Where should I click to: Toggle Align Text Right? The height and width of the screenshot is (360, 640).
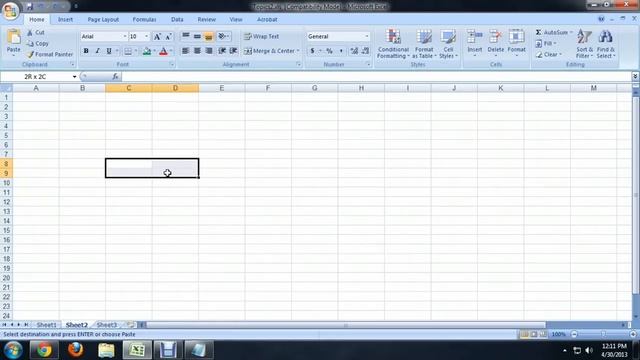pyautogui.click(x=209, y=51)
